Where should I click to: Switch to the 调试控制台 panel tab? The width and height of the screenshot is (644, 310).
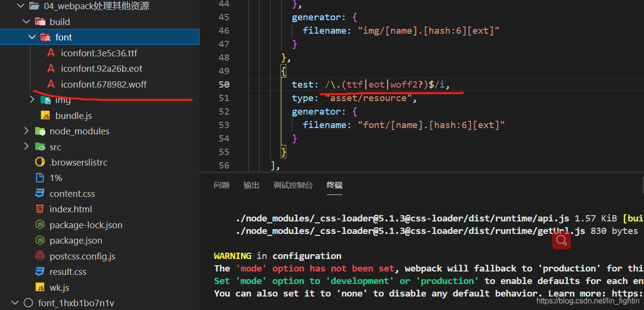293,185
